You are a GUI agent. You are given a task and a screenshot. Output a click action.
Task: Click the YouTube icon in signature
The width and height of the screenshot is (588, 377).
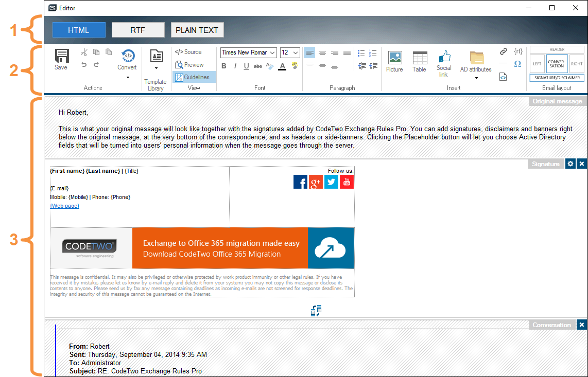pos(347,182)
